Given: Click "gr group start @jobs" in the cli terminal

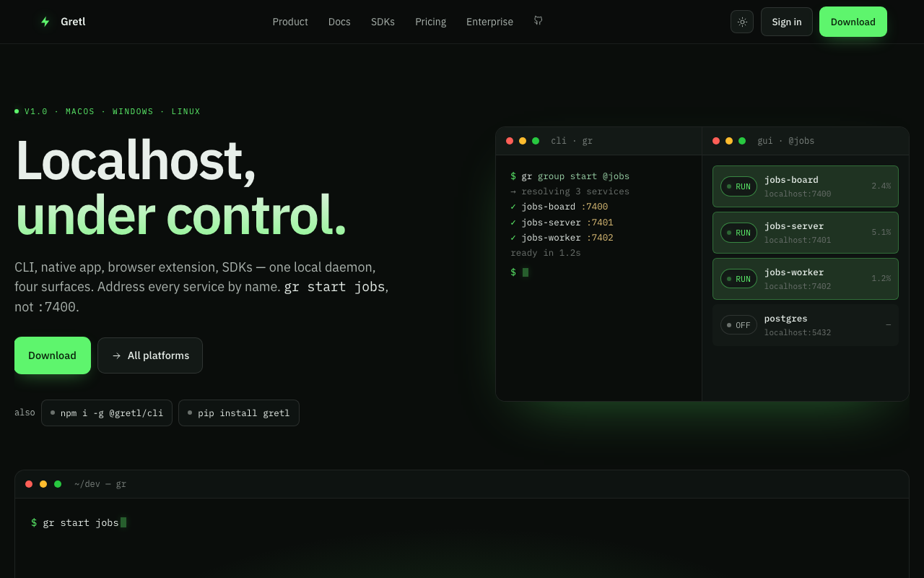Looking at the screenshot, I should tap(575, 176).
